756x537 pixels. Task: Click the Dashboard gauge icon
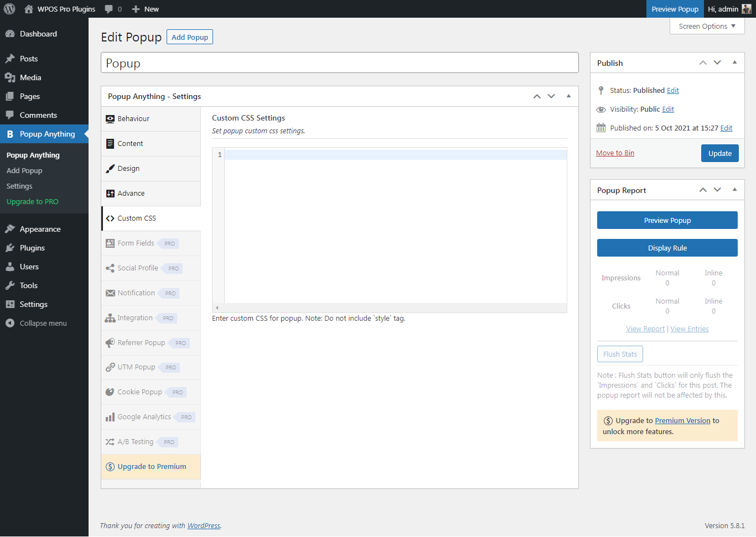(10, 34)
